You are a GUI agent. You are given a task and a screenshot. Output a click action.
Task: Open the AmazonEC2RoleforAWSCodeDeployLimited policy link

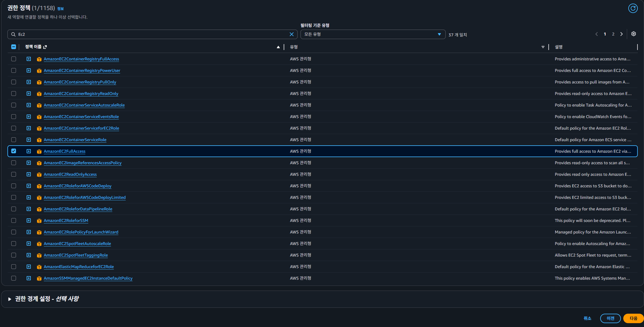click(x=85, y=198)
